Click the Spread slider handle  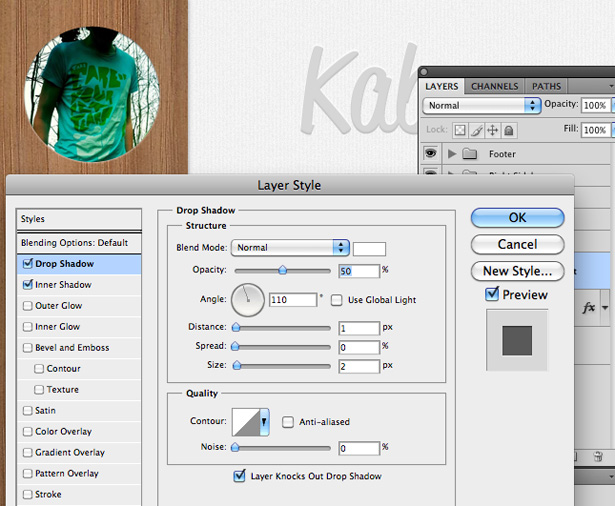tap(235, 346)
